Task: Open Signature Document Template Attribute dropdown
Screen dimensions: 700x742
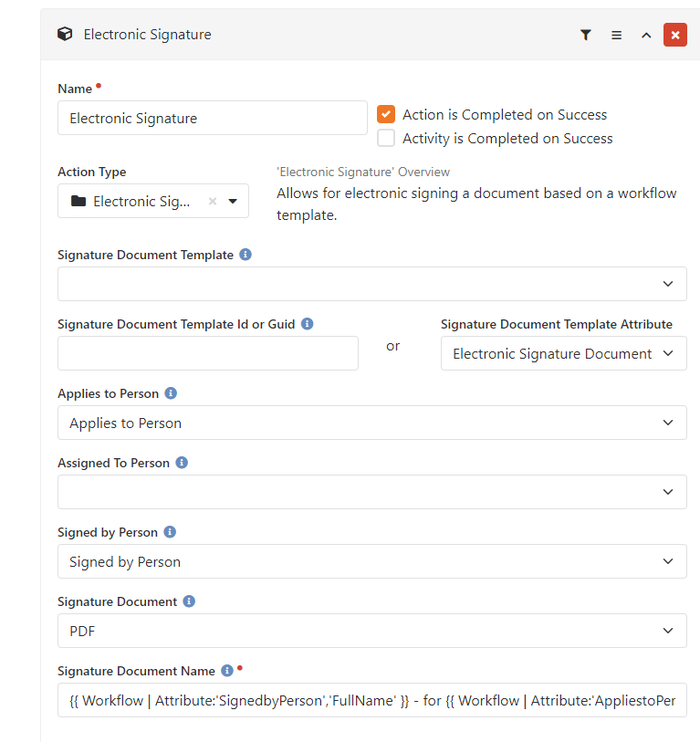Action: [563, 353]
